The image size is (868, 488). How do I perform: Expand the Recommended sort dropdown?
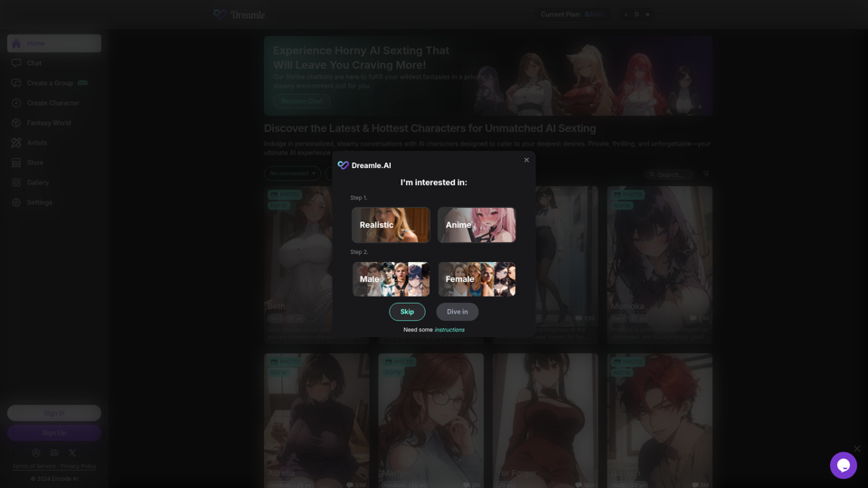pos(292,174)
